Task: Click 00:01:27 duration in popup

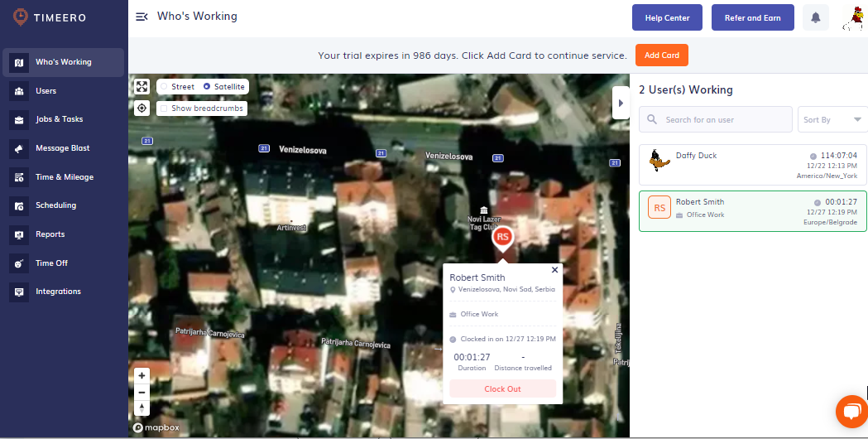Action: point(472,357)
